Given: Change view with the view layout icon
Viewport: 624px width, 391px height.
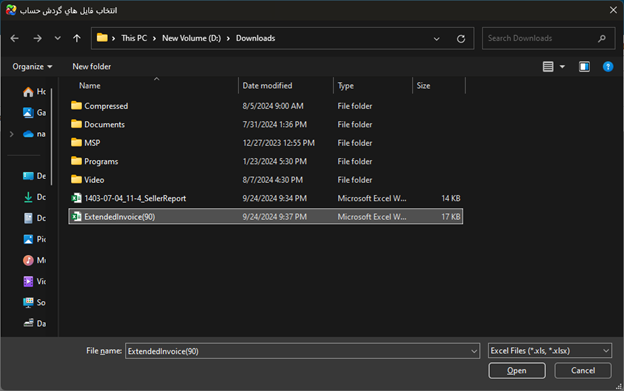Looking at the screenshot, I should pyautogui.click(x=548, y=66).
